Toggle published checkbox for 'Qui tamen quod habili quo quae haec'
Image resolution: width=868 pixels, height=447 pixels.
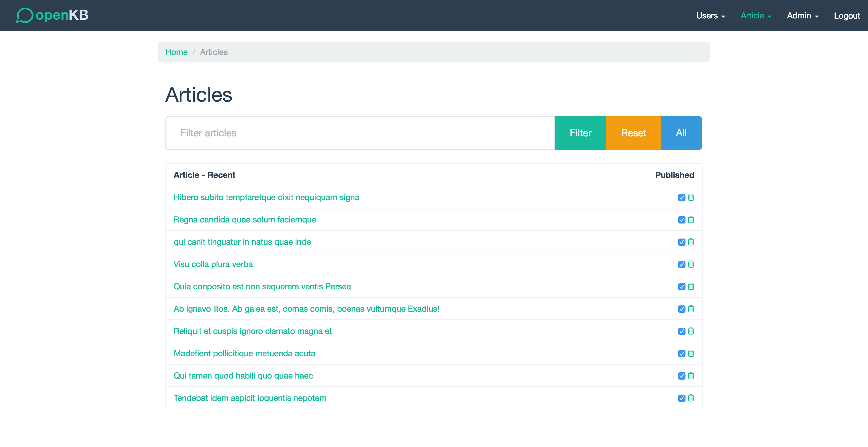click(x=681, y=376)
